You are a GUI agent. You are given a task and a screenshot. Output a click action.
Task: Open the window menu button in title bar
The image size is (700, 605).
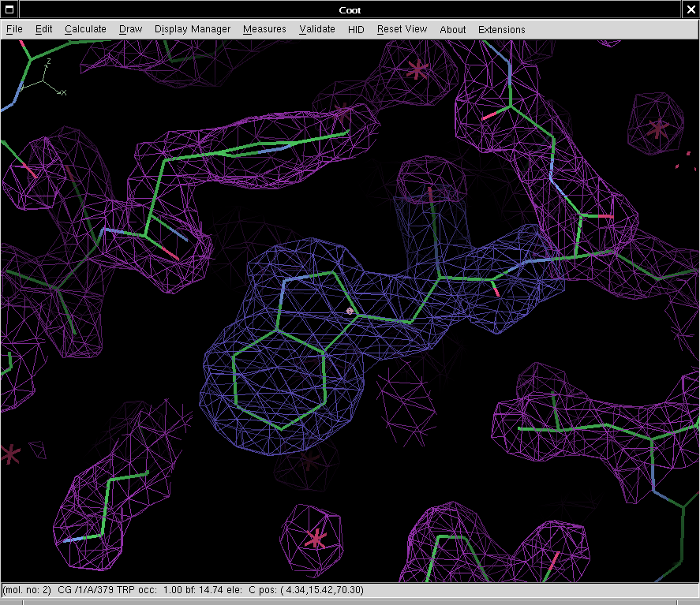point(9,9)
